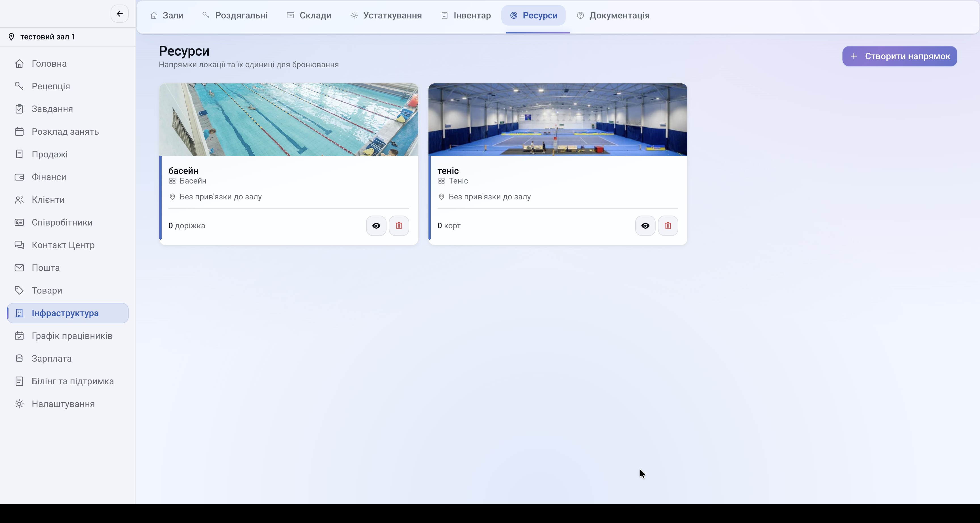Switch to the Зали tab
Viewport: 980px width, 523px height.
(x=167, y=15)
